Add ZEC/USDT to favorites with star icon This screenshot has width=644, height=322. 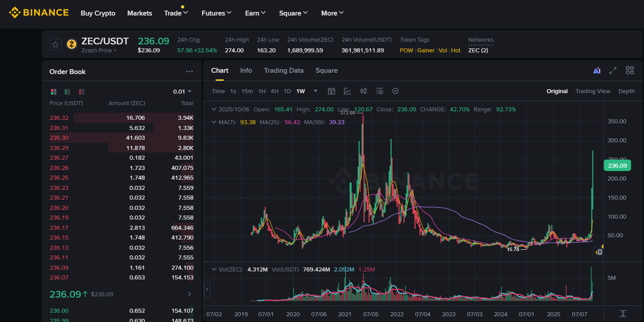click(x=55, y=44)
